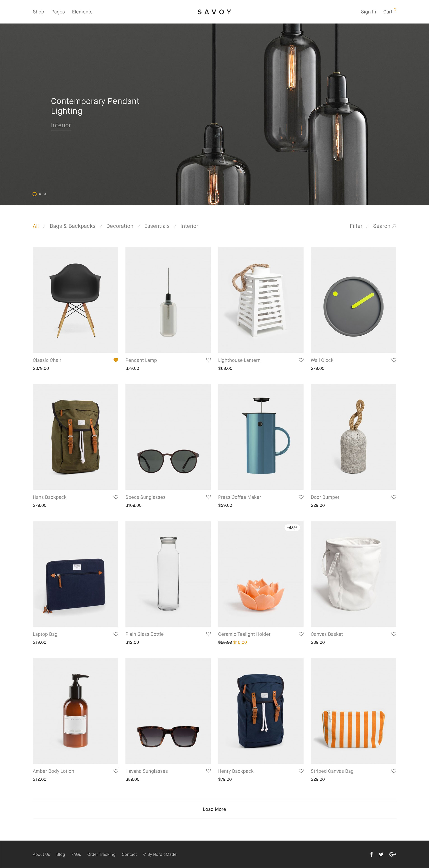
Task: Open the Facebook icon in the footer
Action: click(x=371, y=854)
